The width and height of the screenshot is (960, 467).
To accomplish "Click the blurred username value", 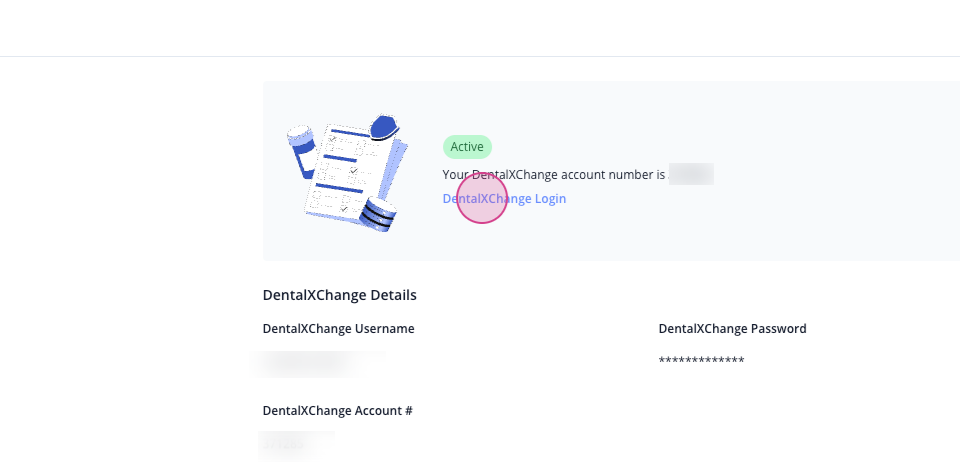I will point(320,364).
